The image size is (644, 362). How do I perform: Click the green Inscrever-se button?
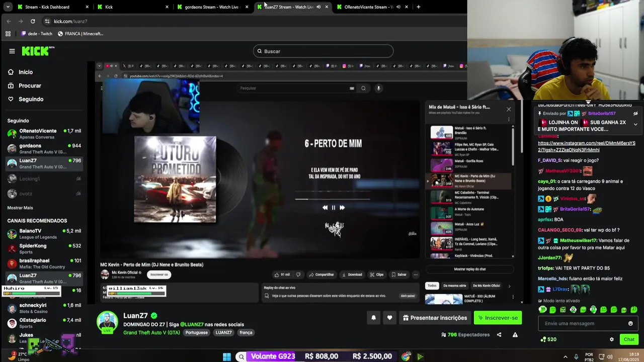pyautogui.click(x=498, y=318)
